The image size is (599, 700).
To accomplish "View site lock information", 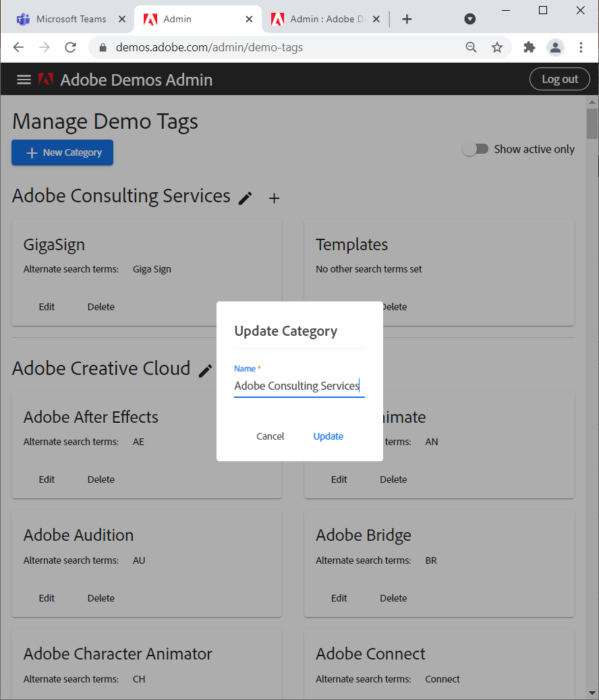I will point(103,47).
